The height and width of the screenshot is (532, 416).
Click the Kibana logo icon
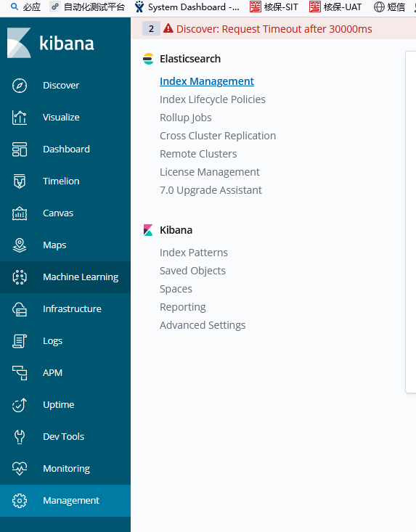coord(19,43)
